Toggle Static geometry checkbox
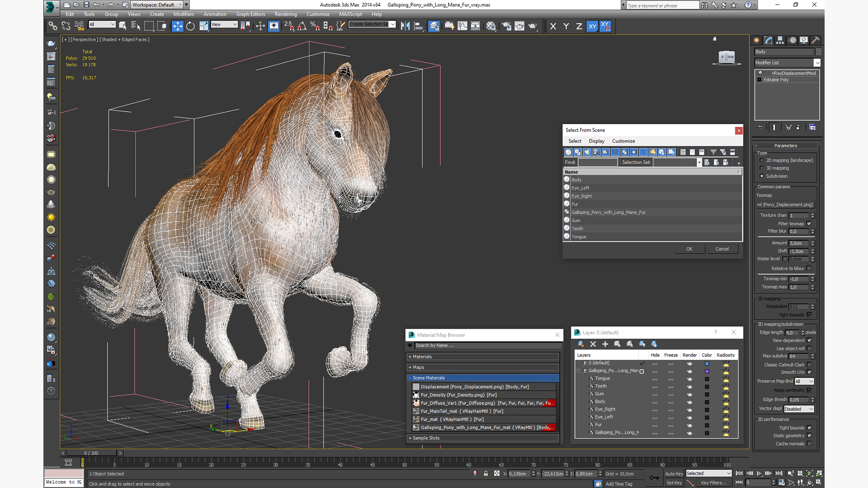The height and width of the screenshot is (488, 868). (x=809, y=436)
